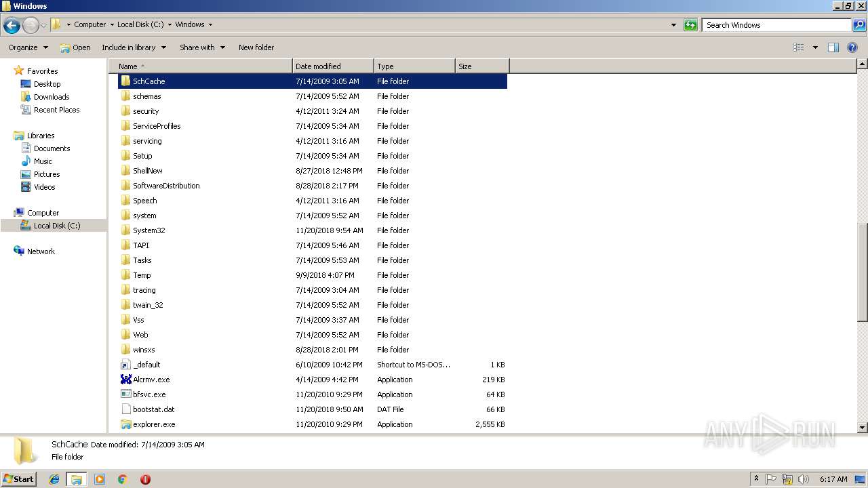
Task: Select the ShellNew folder name
Action: pos(148,171)
